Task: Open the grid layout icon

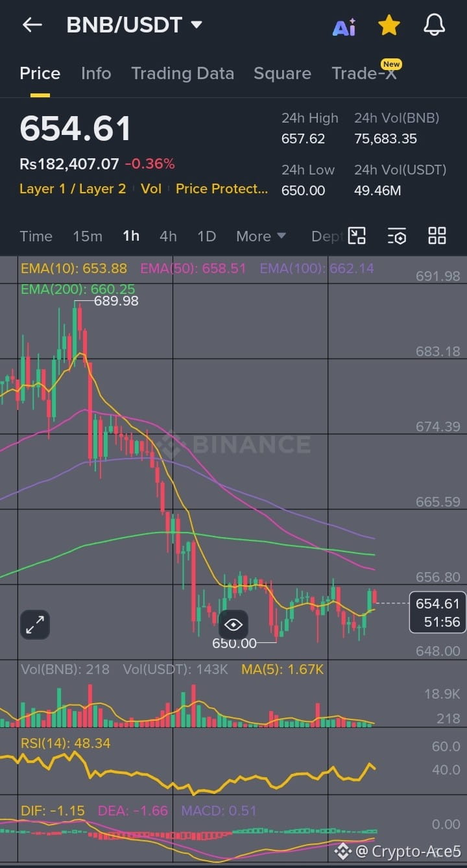Action: (437, 235)
